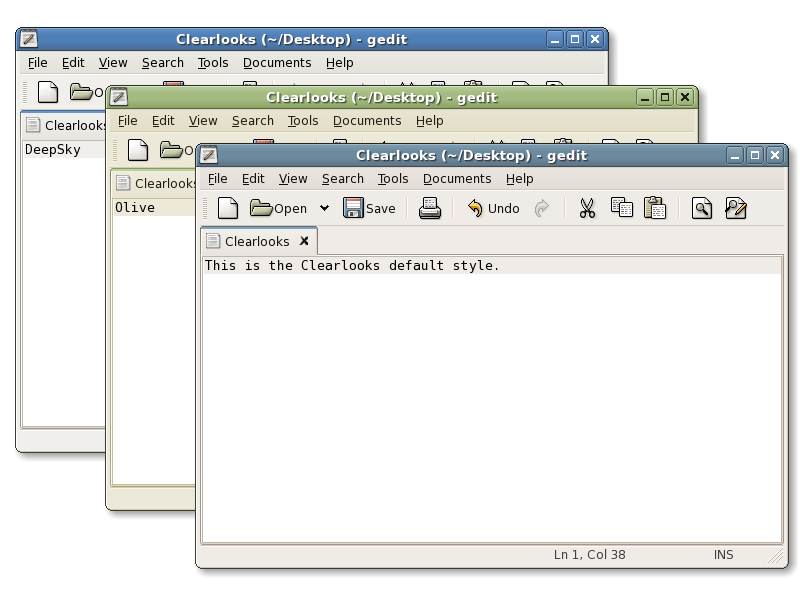
Task: Close the front gedit window
Action: click(x=775, y=155)
